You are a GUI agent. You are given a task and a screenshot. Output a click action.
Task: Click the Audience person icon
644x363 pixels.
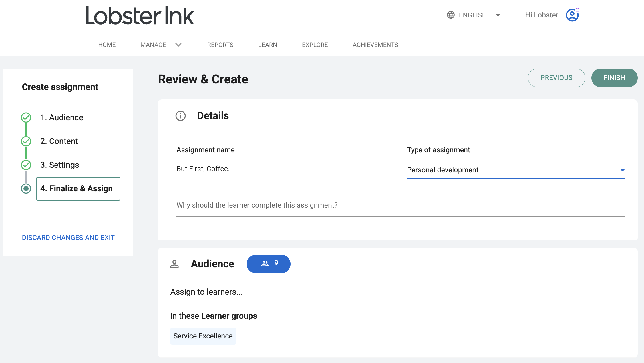174,264
